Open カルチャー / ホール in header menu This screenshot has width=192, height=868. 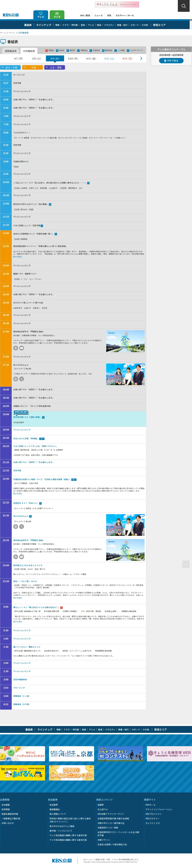click(x=125, y=15)
